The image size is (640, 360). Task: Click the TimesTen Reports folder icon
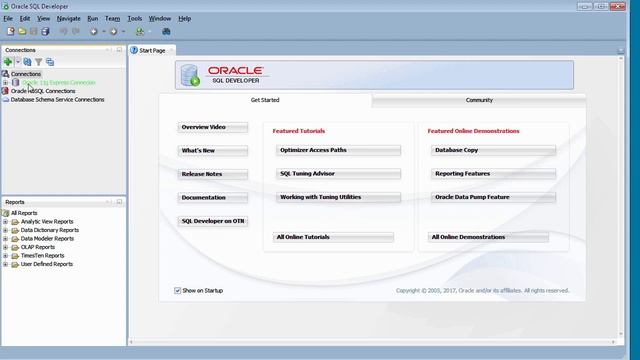pos(15,256)
